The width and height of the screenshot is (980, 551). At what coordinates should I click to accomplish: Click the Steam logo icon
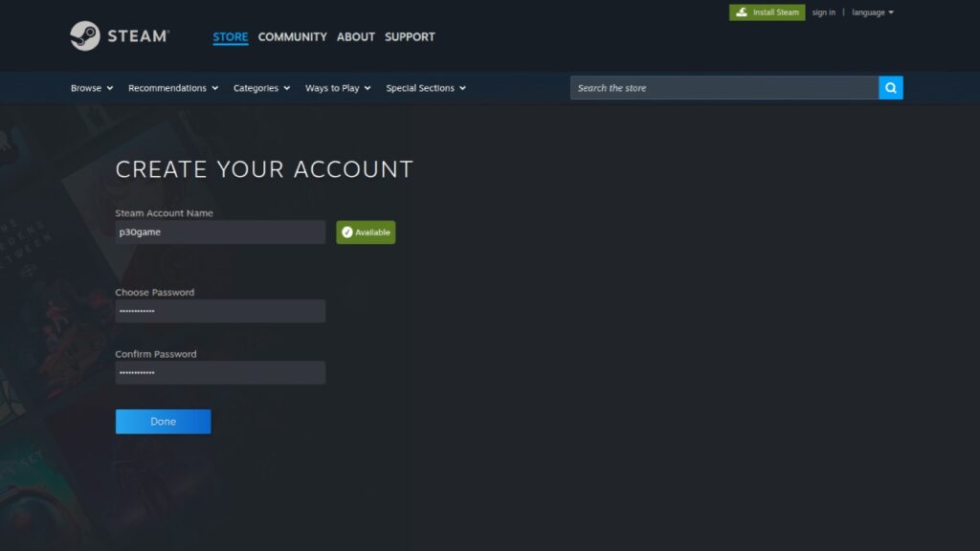point(85,36)
